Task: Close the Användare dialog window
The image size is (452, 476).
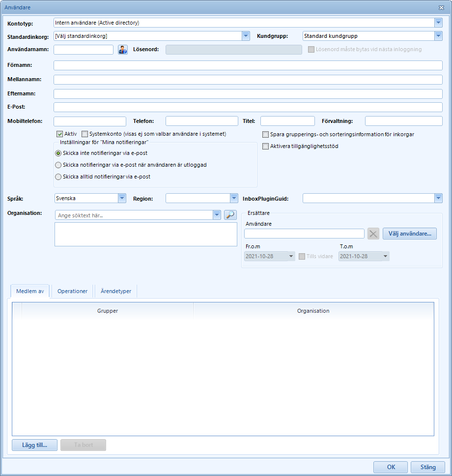Action: click(x=441, y=7)
